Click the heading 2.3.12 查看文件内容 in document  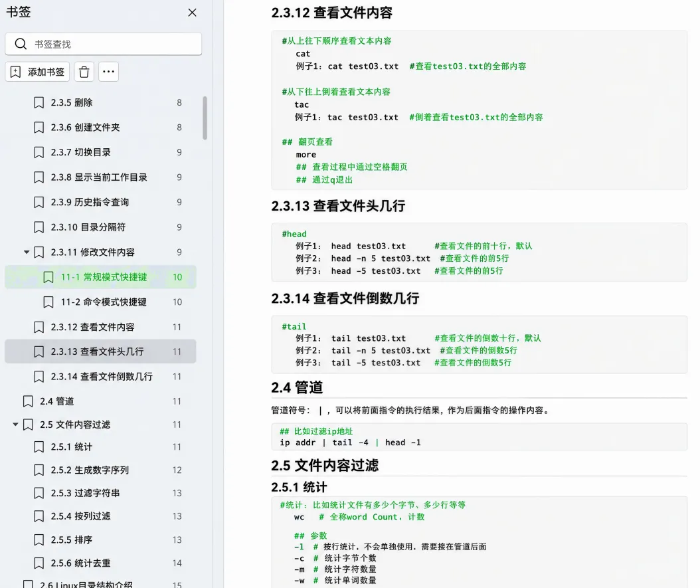click(x=331, y=13)
